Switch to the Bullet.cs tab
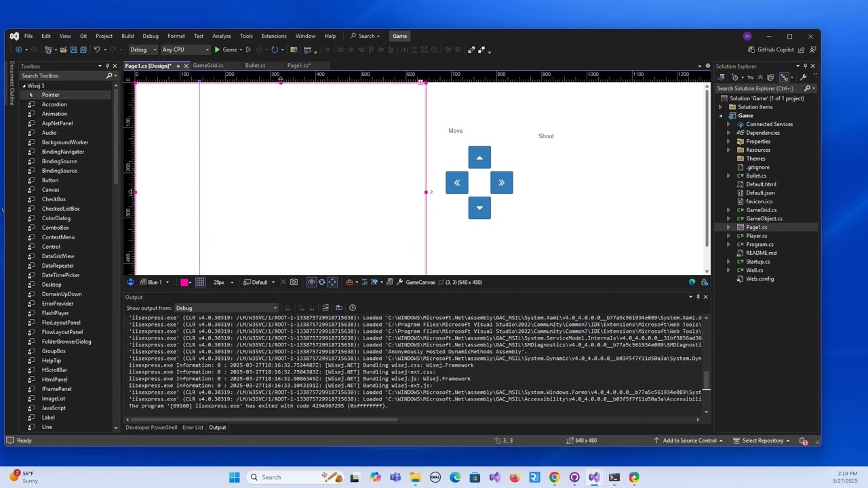 point(255,66)
